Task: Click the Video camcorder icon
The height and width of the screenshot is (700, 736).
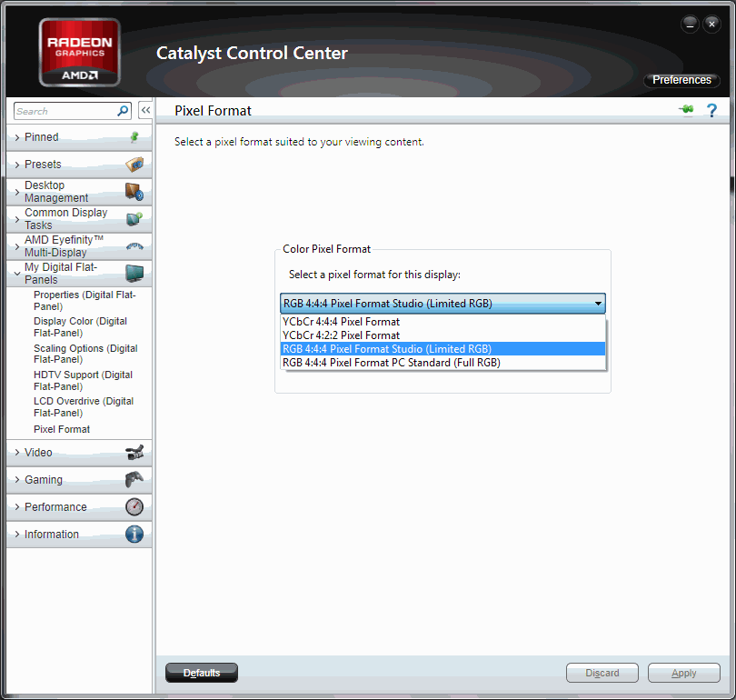Action: point(134,453)
